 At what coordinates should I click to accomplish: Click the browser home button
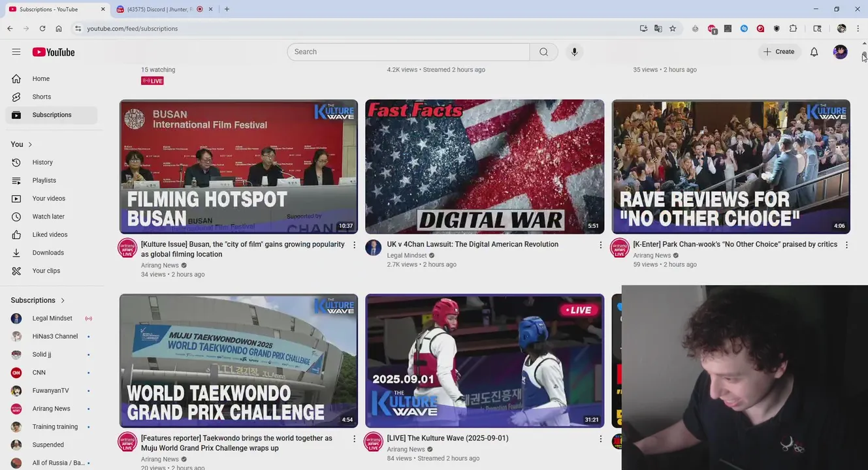tap(59, 29)
